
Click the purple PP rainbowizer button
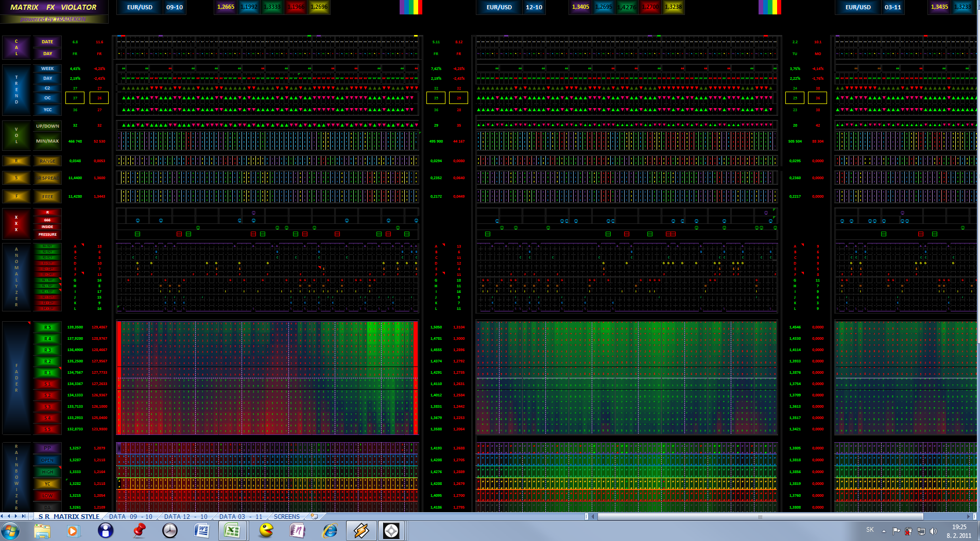[47, 448]
